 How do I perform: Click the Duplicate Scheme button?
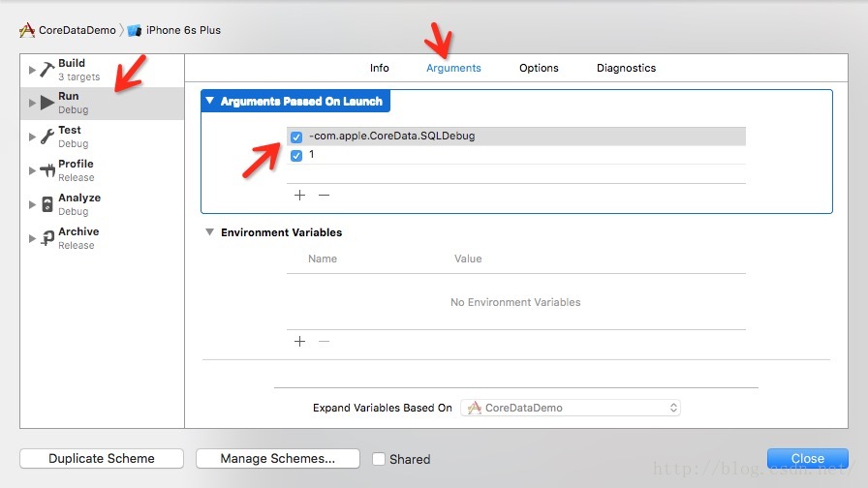(x=102, y=459)
